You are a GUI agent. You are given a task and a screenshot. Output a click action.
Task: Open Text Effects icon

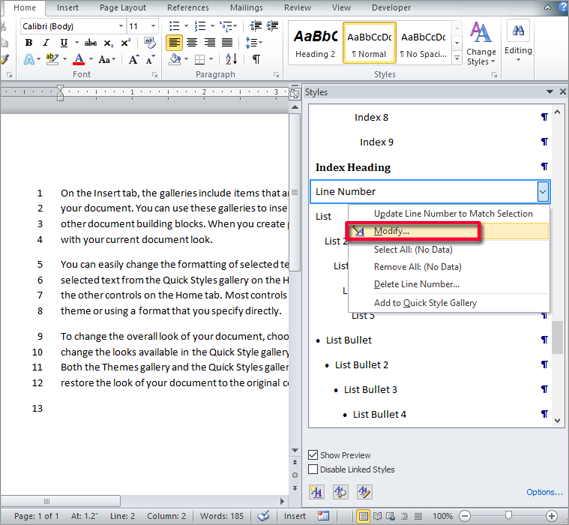tap(29, 59)
